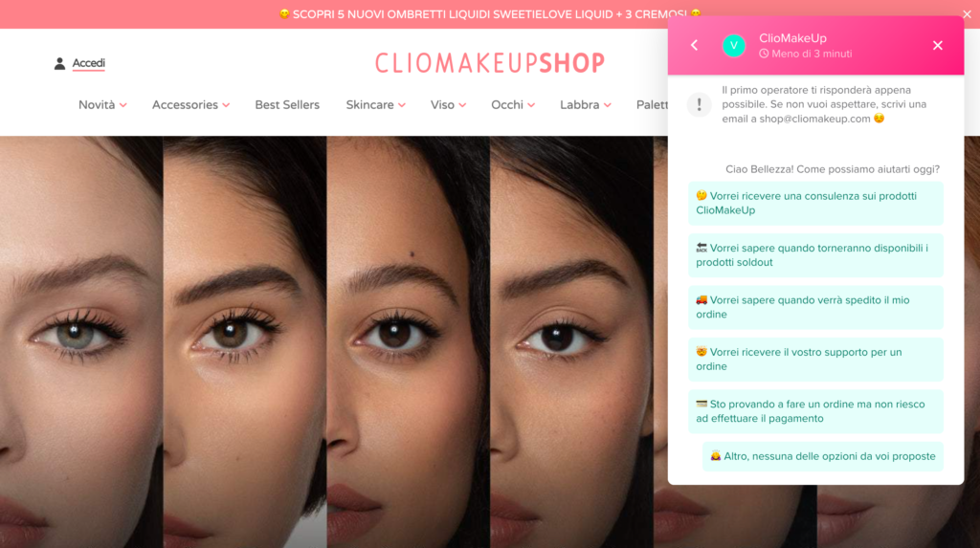Viewport: 980px width, 548px height.
Task: Click the Accedi login link
Action: pyautogui.click(x=89, y=63)
